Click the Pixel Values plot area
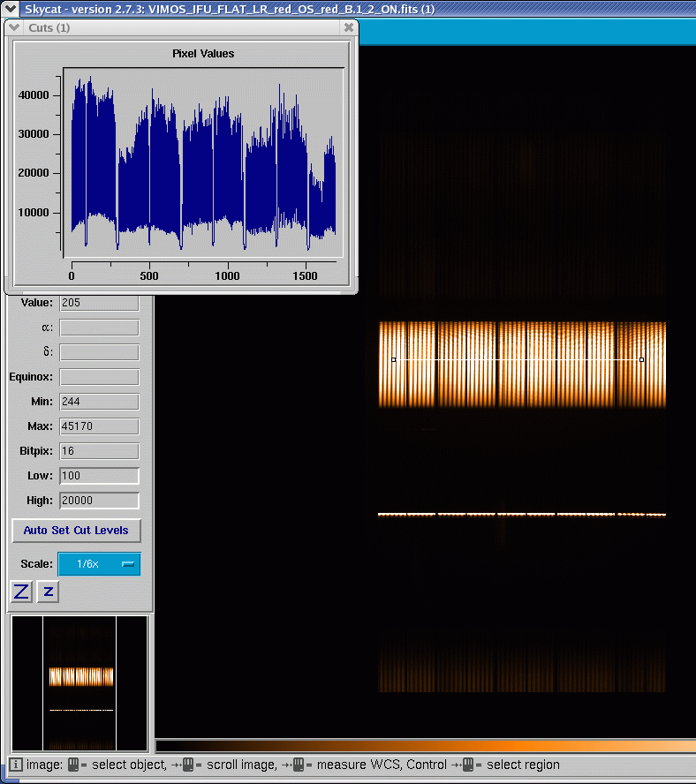Image resolution: width=696 pixels, height=784 pixels. (203, 163)
